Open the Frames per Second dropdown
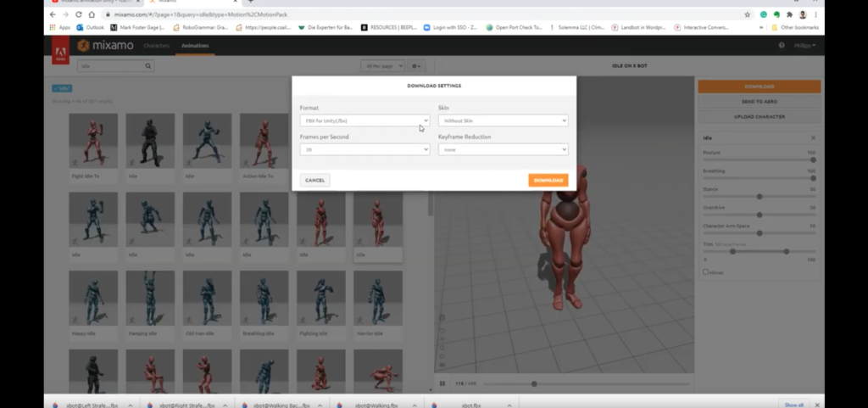 [364, 149]
